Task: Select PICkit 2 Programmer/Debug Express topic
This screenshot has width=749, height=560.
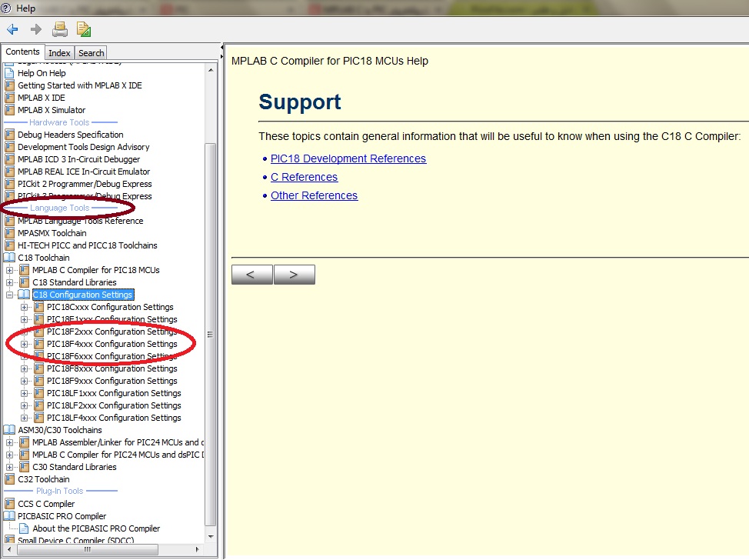Action: coord(85,184)
